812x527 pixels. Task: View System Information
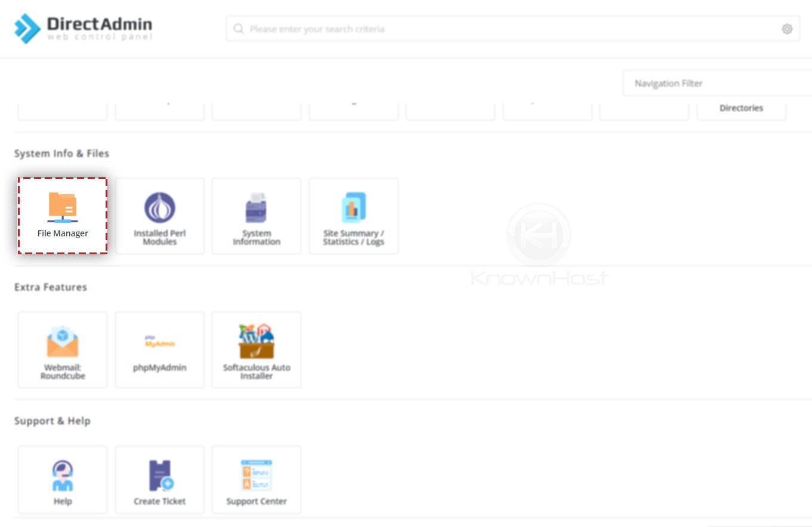pyautogui.click(x=256, y=215)
